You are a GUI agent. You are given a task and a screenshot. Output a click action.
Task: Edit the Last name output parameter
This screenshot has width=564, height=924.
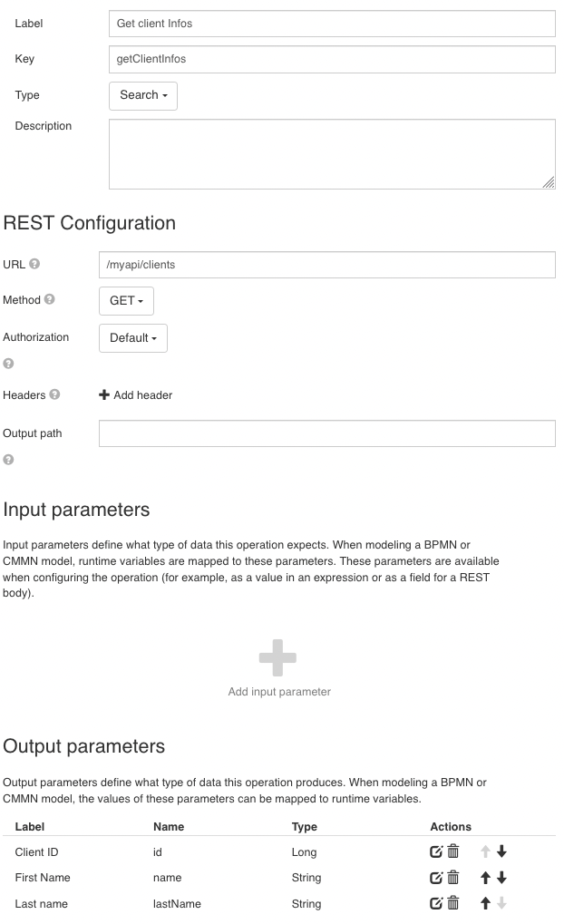436,903
